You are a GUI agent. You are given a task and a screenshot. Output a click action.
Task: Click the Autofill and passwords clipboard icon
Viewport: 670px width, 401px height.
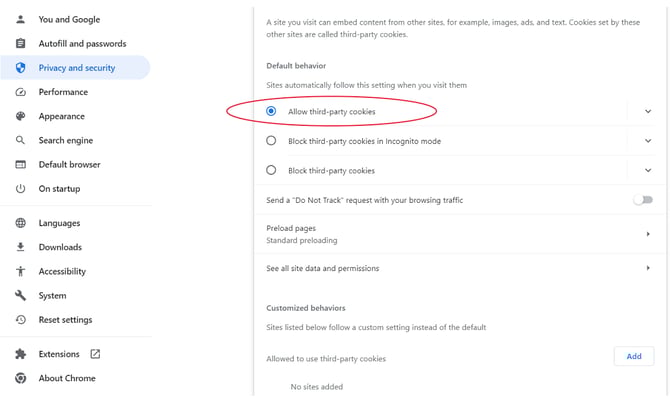coord(20,44)
